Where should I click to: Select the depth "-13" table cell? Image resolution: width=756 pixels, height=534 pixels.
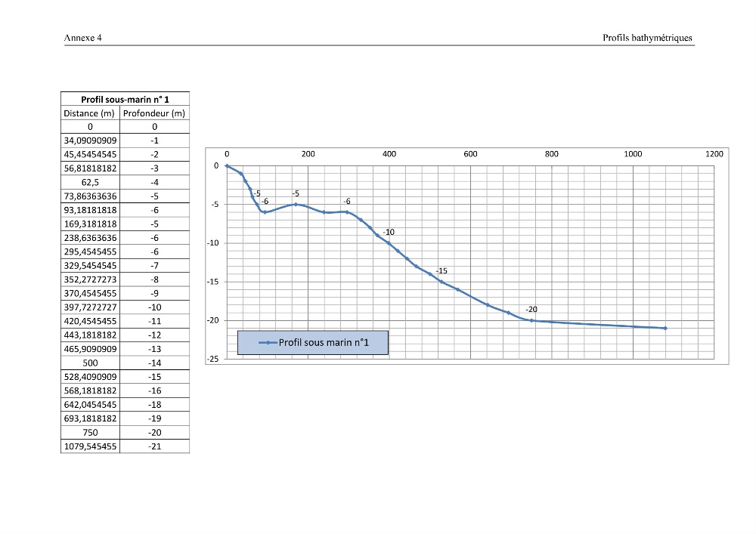[154, 350]
